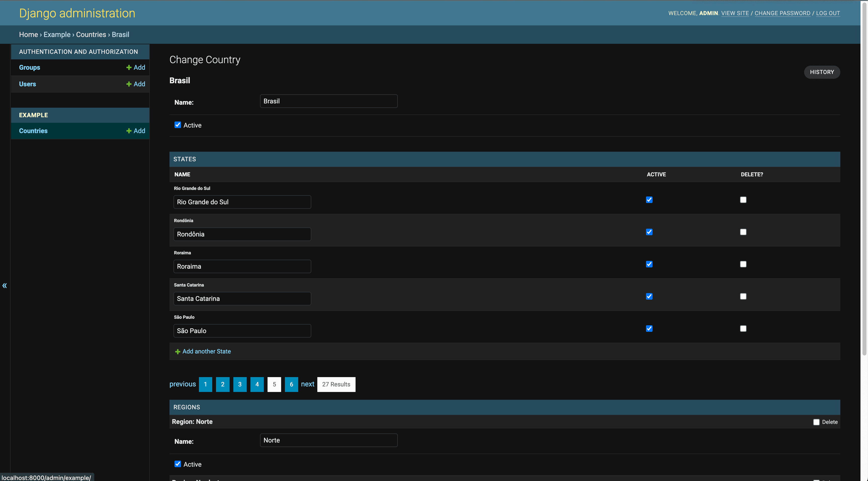Open Countries from the Example sidebar section
This screenshot has height=481, width=868.
(33, 131)
